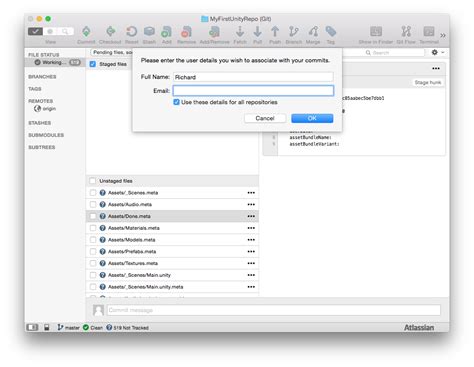Check the Unstaged files checkbox

click(x=92, y=181)
